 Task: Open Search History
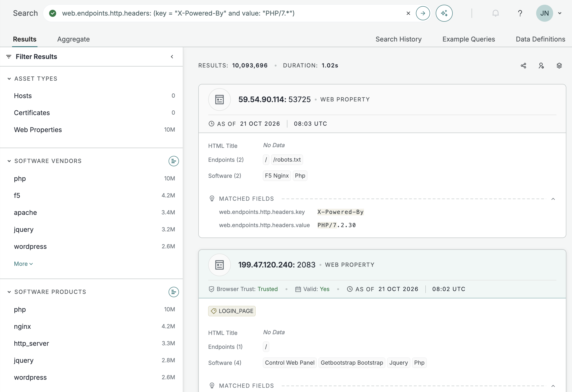398,39
